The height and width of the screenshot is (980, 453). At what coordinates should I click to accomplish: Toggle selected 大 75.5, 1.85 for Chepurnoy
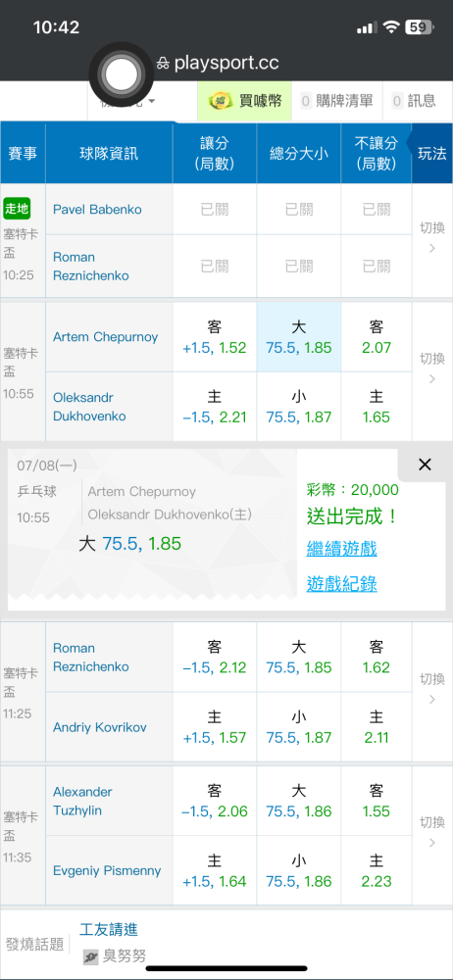pyautogui.click(x=299, y=337)
